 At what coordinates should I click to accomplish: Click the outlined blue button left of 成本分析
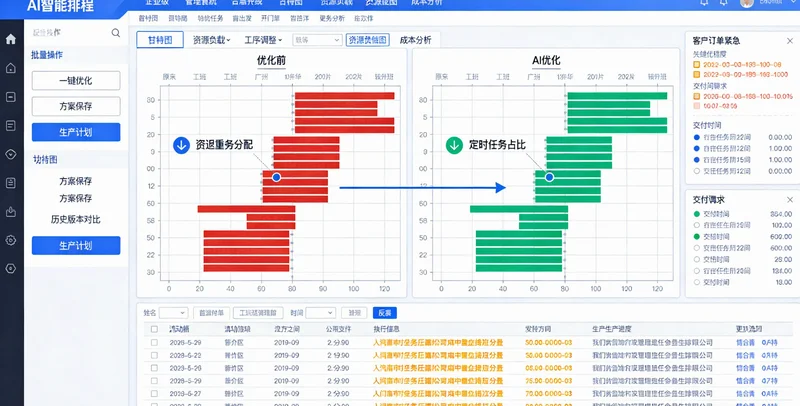pos(367,40)
